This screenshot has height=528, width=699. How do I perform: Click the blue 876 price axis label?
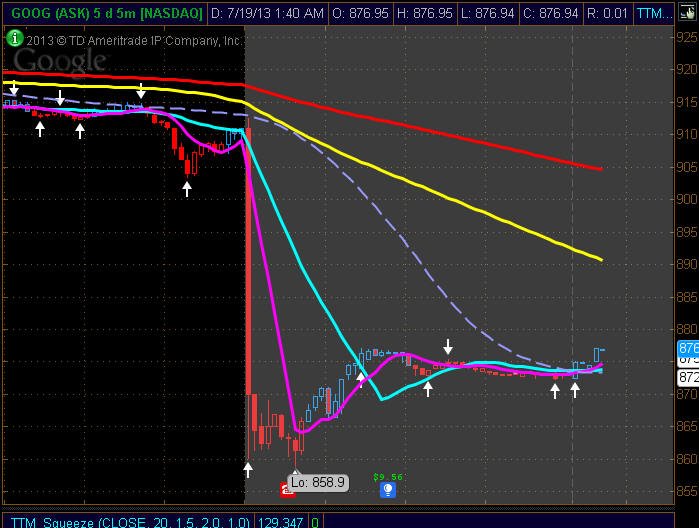(x=688, y=348)
